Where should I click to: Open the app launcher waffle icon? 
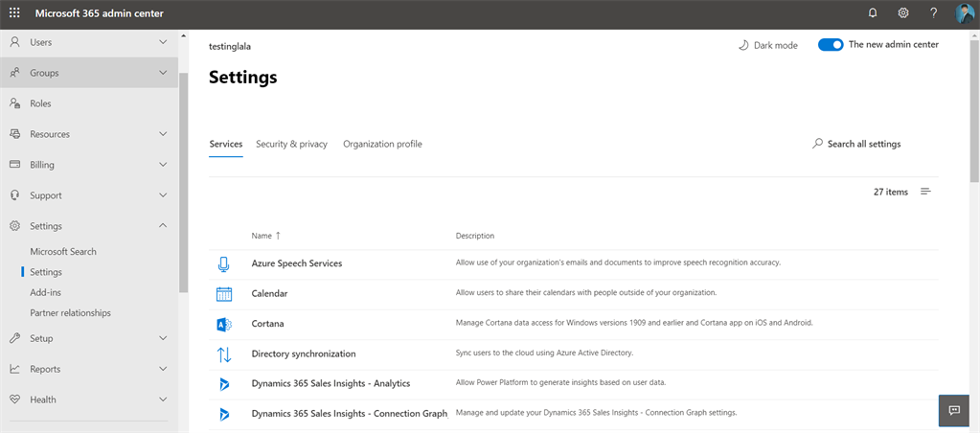coord(14,13)
